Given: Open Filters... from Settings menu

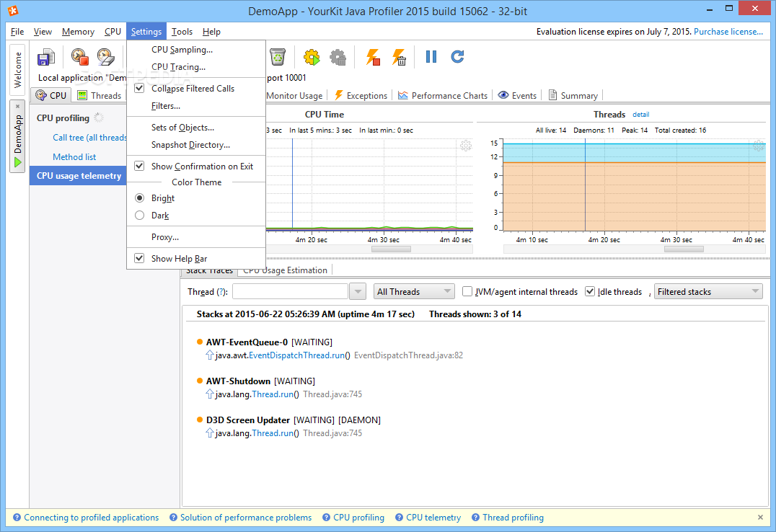Looking at the screenshot, I should pos(196,106).
